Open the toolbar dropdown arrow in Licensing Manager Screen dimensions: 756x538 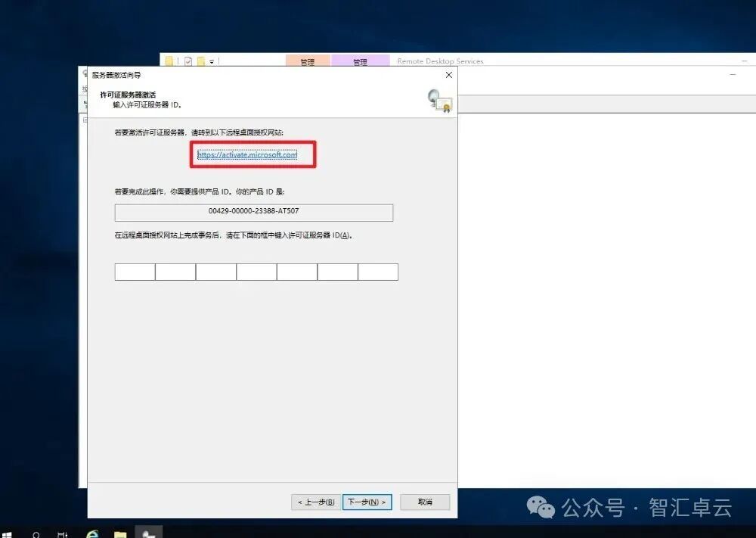tap(210, 62)
